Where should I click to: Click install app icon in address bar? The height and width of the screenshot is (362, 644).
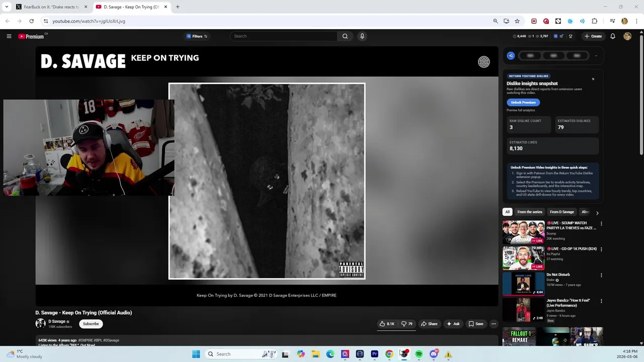click(x=506, y=21)
